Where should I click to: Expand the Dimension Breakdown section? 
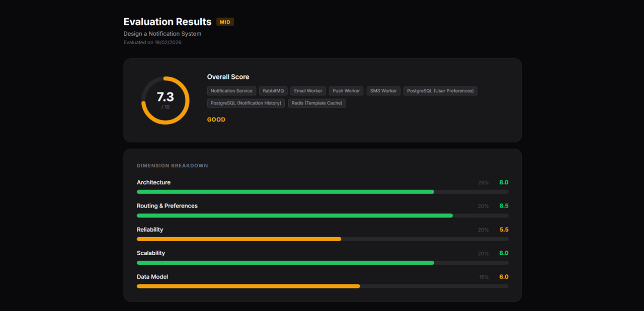pyautogui.click(x=173, y=165)
